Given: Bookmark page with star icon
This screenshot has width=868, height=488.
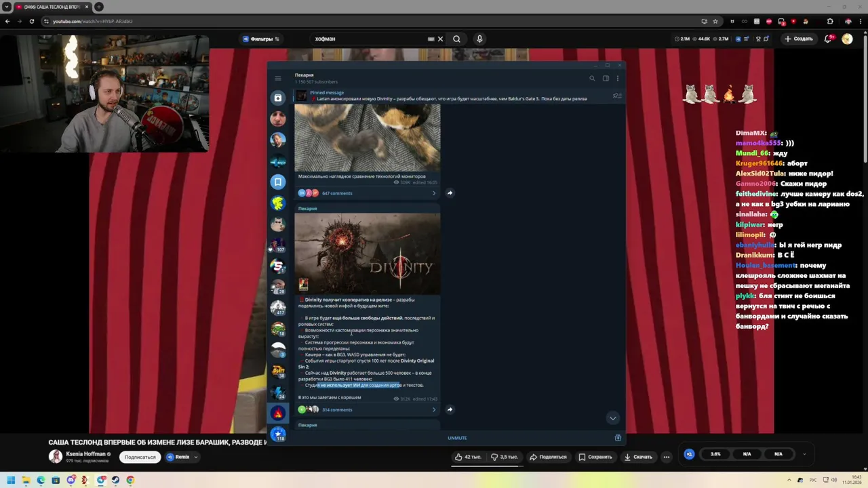Looking at the screenshot, I should (x=715, y=21).
